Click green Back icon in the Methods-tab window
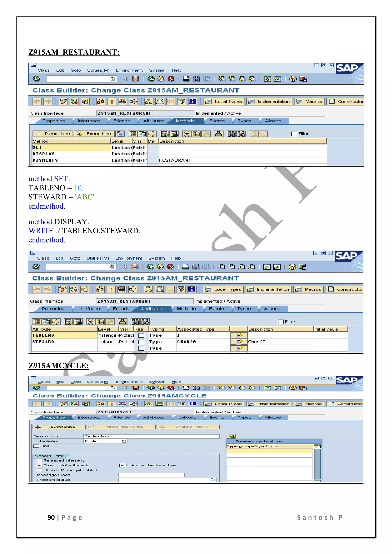Viewport: 392px width, 554px height. 151,79
